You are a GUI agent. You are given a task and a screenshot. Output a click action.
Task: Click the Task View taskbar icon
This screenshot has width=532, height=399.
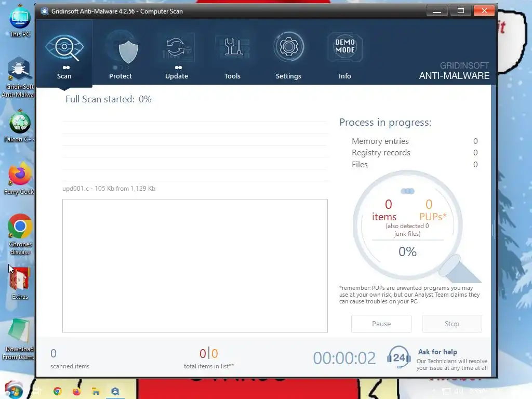point(37,391)
